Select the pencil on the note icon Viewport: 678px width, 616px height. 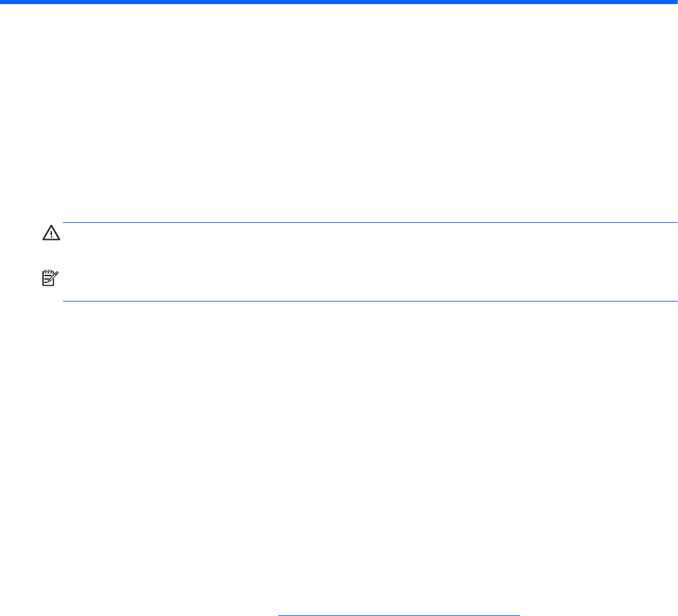53,277
